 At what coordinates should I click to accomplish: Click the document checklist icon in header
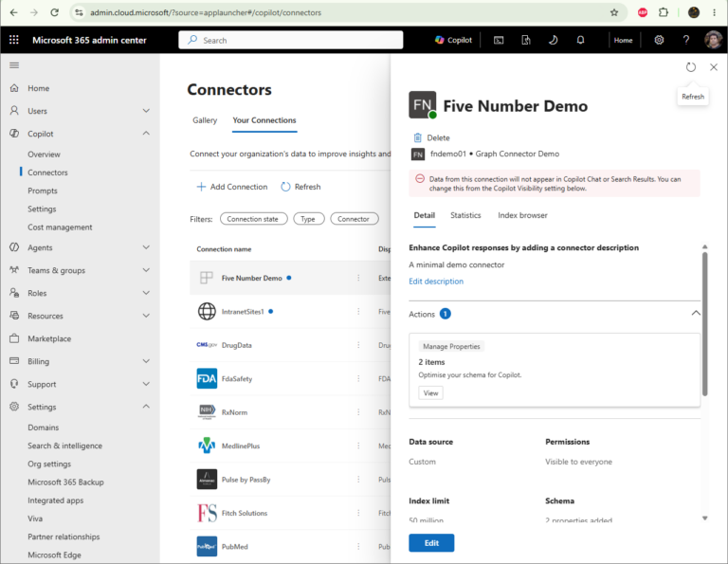(x=526, y=41)
